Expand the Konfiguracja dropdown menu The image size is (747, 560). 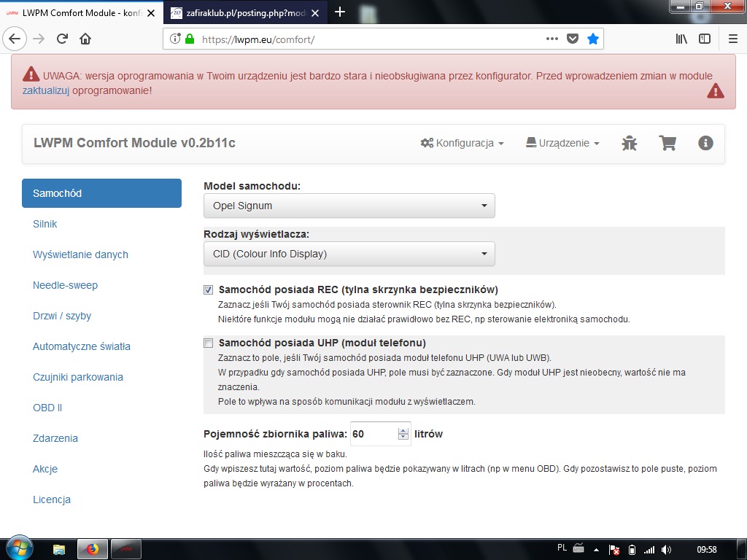click(x=462, y=144)
